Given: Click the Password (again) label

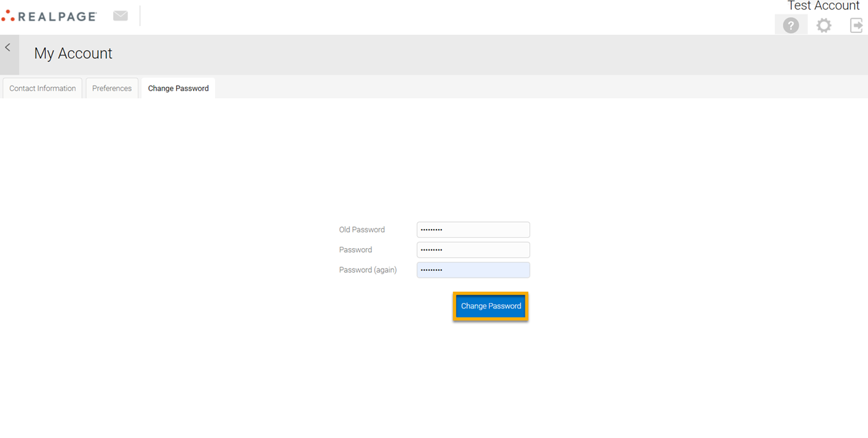Looking at the screenshot, I should click(368, 270).
